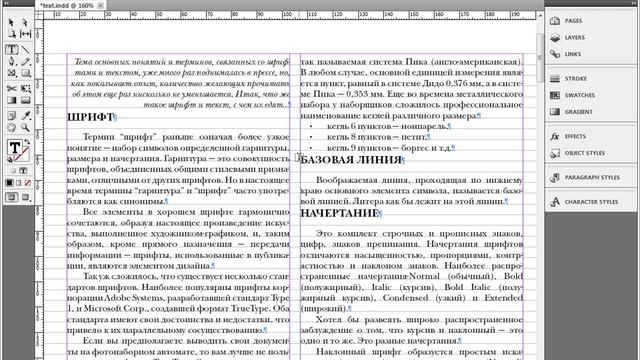Switch to Normal view mode
The width and height of the screenshot is (640, 360).
(11, 198)
